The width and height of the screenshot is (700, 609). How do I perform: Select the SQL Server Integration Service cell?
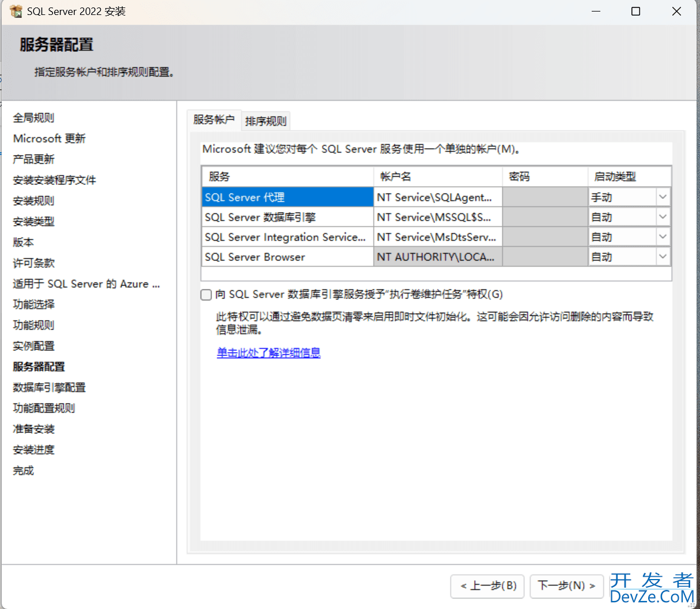coord(287,237)
